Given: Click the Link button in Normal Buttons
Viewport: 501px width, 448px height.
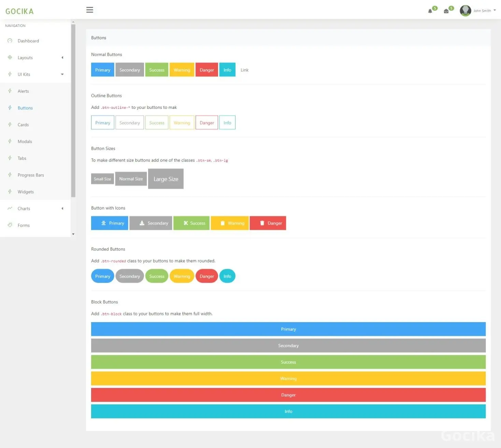Looking at the screenshot, I should click(x=244, y=70).
